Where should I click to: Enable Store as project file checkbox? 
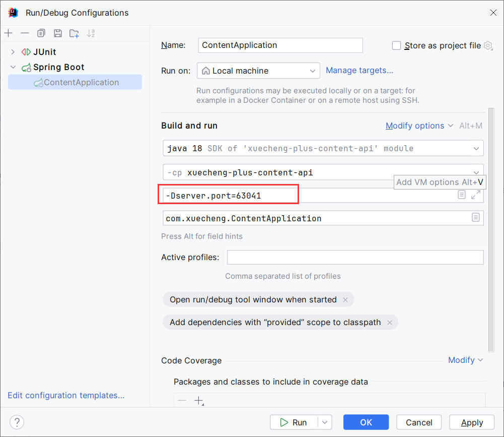click(x=396, y=45)
